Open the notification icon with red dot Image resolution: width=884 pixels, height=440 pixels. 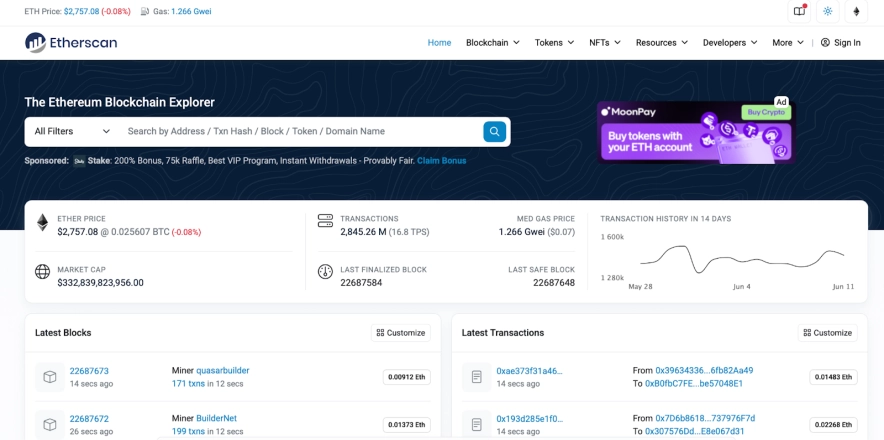point(799,11)
